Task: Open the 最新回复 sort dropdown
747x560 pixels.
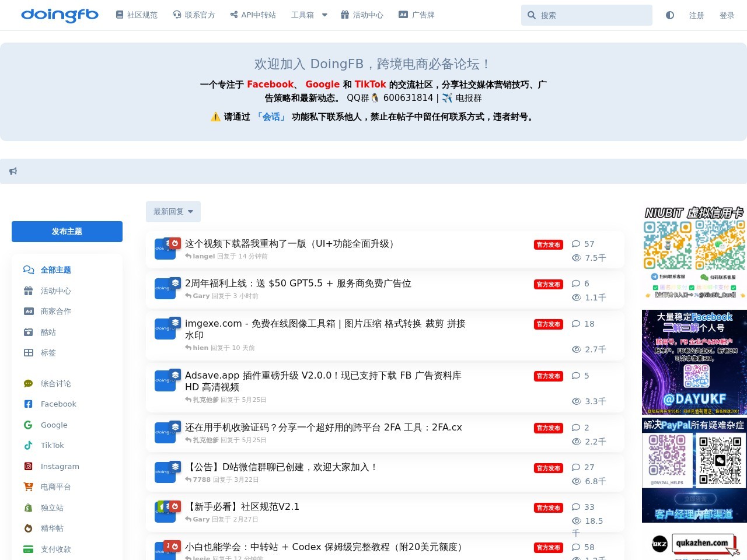Action: 173,212
